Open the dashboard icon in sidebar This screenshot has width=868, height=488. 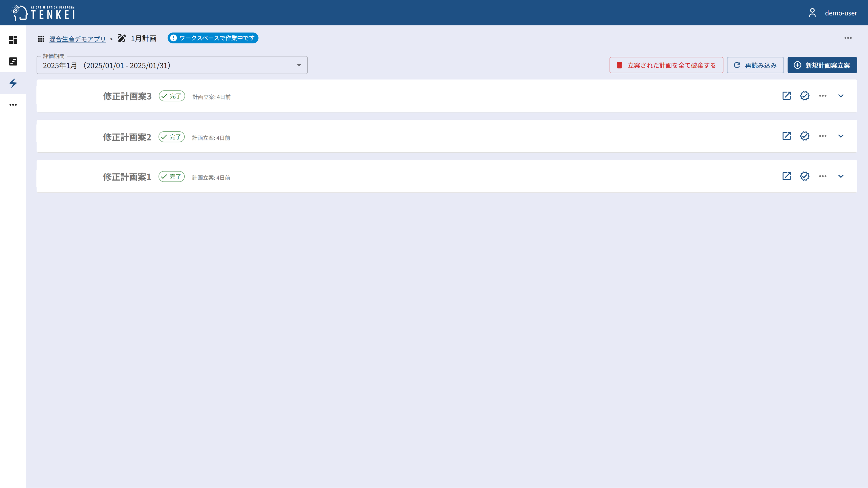pos(13,40)
